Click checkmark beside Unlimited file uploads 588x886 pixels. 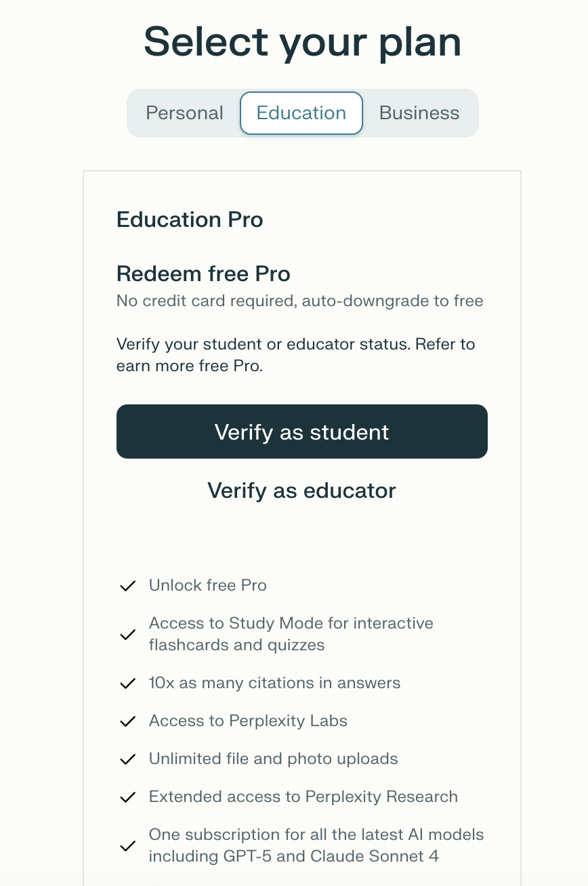coord(127,759)
